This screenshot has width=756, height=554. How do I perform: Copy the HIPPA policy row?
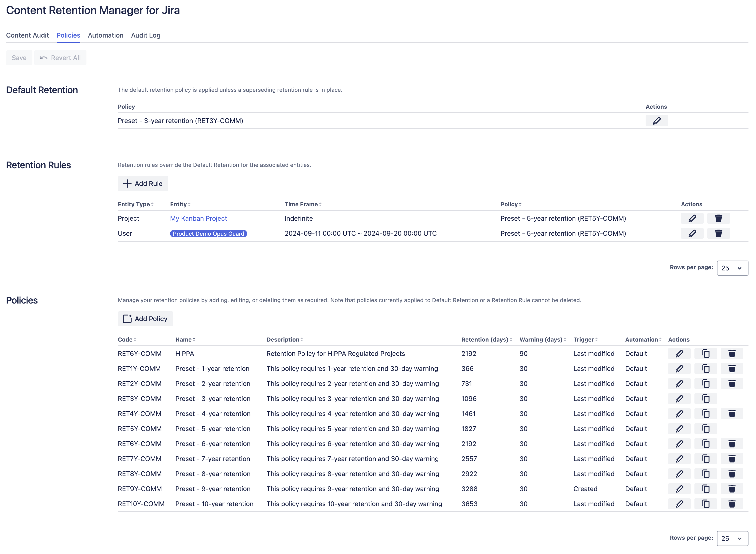pos(705,354)
